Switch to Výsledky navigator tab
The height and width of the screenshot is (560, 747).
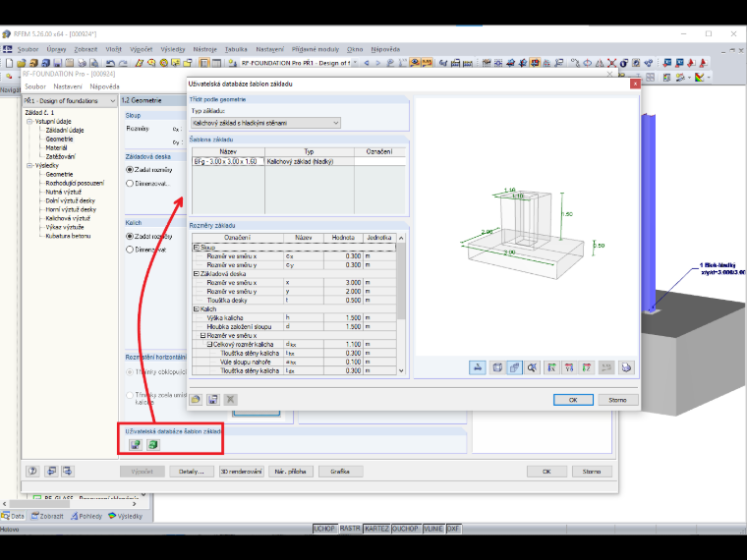(x=125, y=516)
